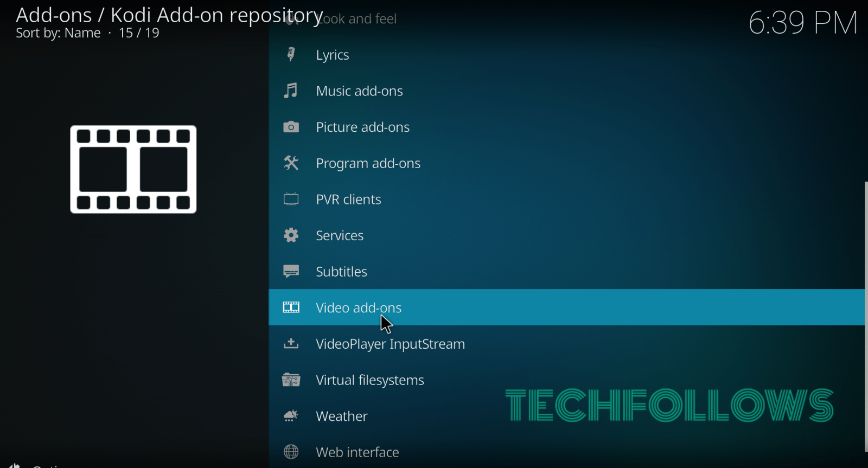The width and height of the screenshot is (868, 468).
Task: Click the camera icon for Picture add-ons
Action: (x=291, y=127)
